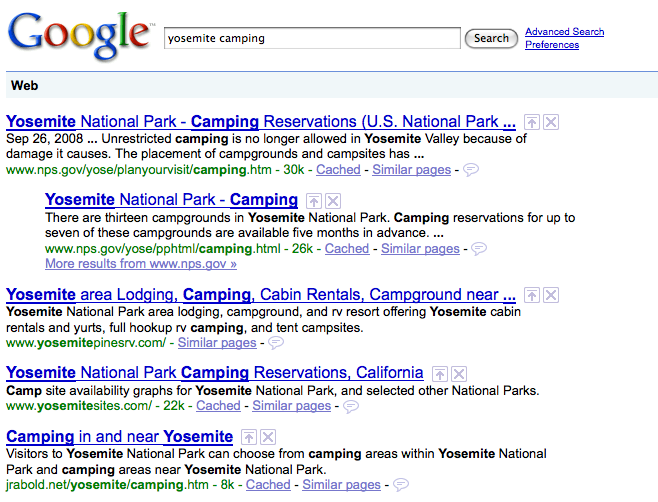This screenshot has height=502, width=658.
Task: Promote the 'Yosemite National Park - Camping' indented result
Action: (x=313, y=201)
